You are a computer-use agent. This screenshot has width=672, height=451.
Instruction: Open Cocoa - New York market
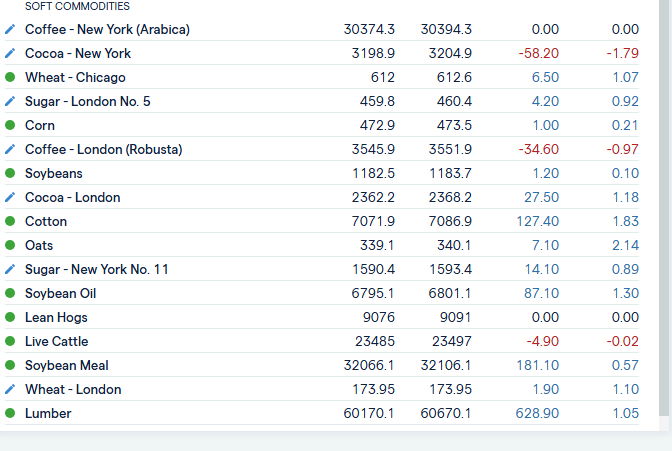click(78, 53)
